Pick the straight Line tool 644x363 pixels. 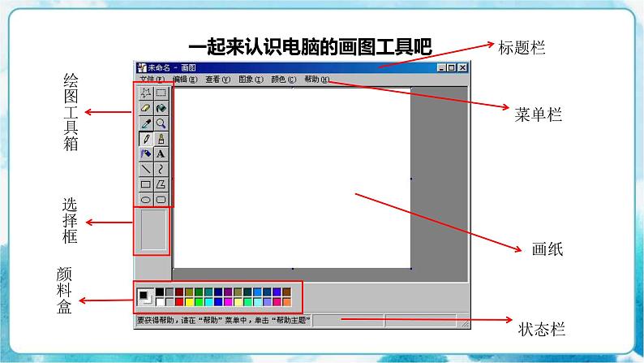pyautogui.click(x=146, y=169)
